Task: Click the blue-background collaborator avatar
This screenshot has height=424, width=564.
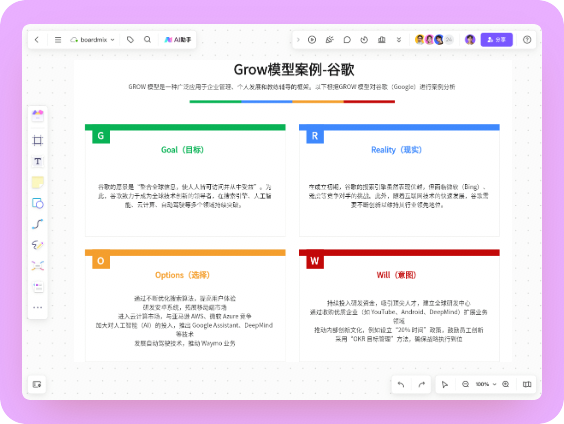Action: point(439,40)
